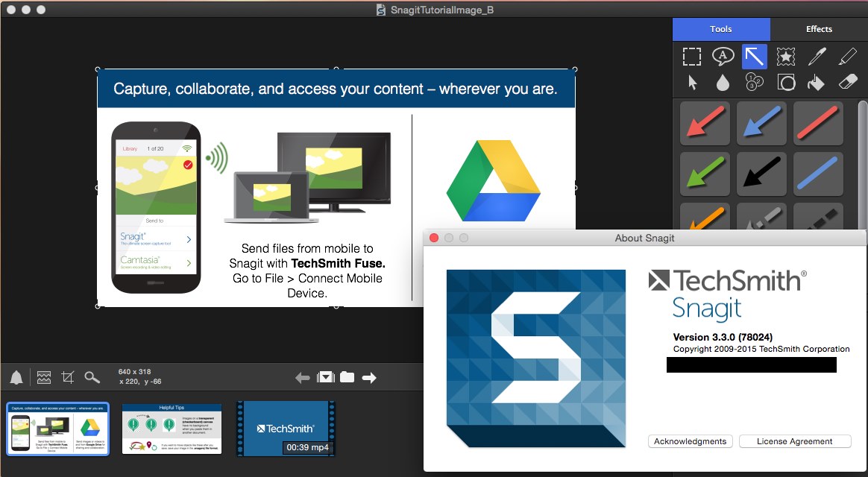
Task: Select the Blur droplet tool
Action: 723,83
